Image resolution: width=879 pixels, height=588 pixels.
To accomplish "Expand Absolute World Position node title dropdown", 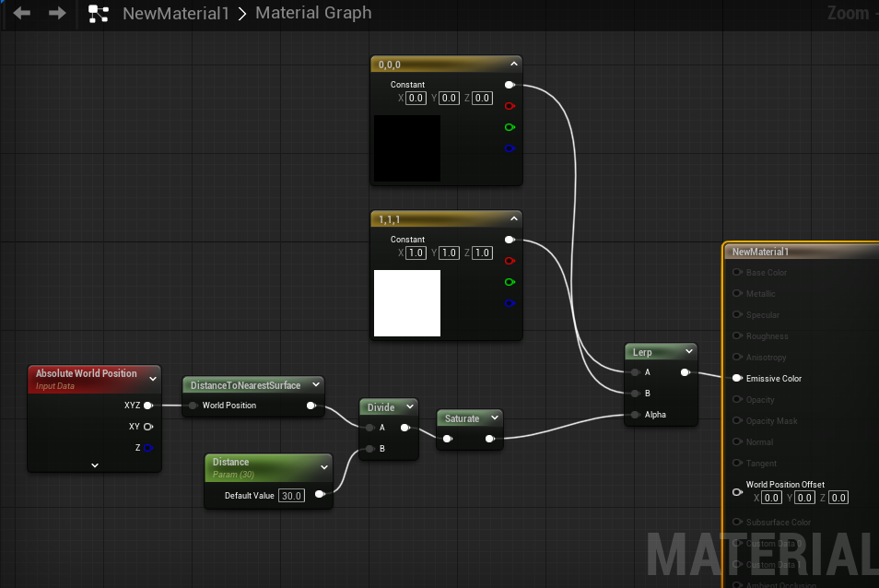I will (x=152, y=379).
